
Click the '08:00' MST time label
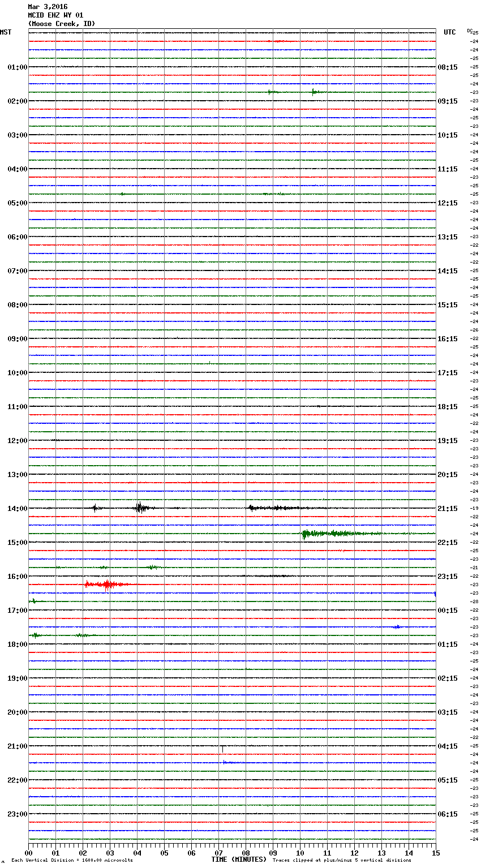18,305
